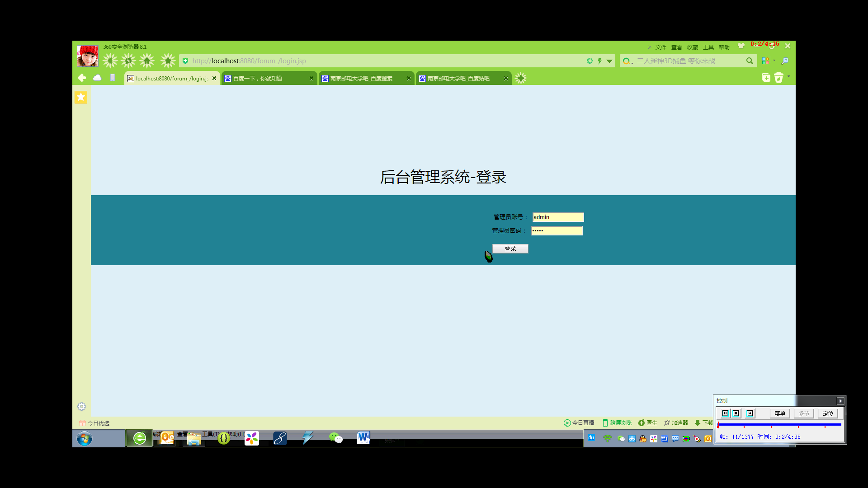Open the WeChat taskbar icon
This screenshot has height=488, width=868.
[335, 438]
